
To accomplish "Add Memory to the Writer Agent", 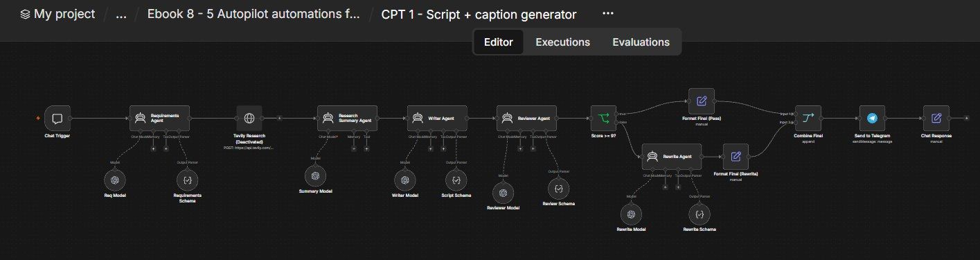I will [430, 148].
